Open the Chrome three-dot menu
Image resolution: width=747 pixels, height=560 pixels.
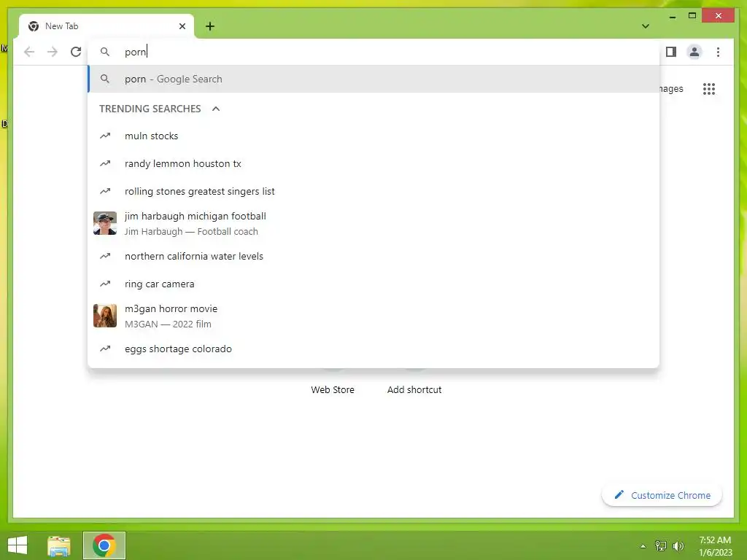click(718, 52)
